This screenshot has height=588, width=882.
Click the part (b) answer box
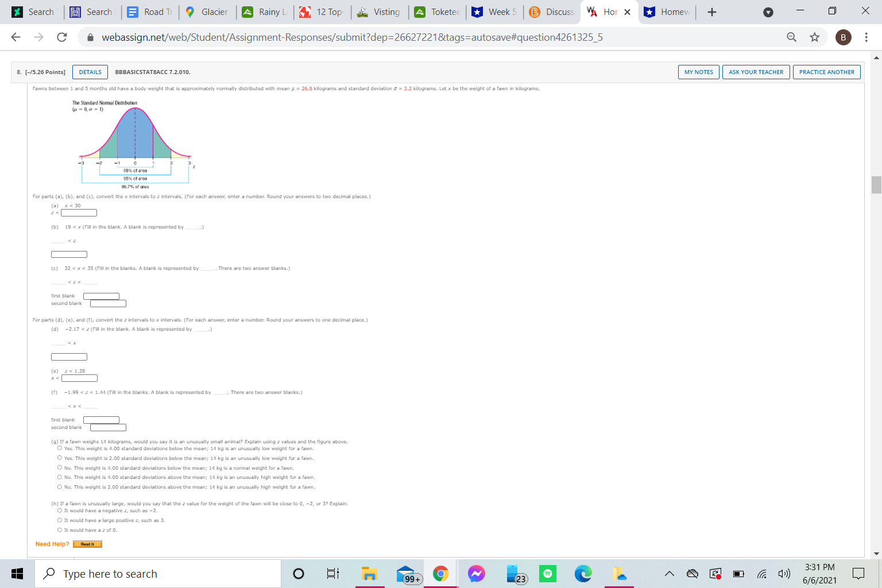coord(69,254)
